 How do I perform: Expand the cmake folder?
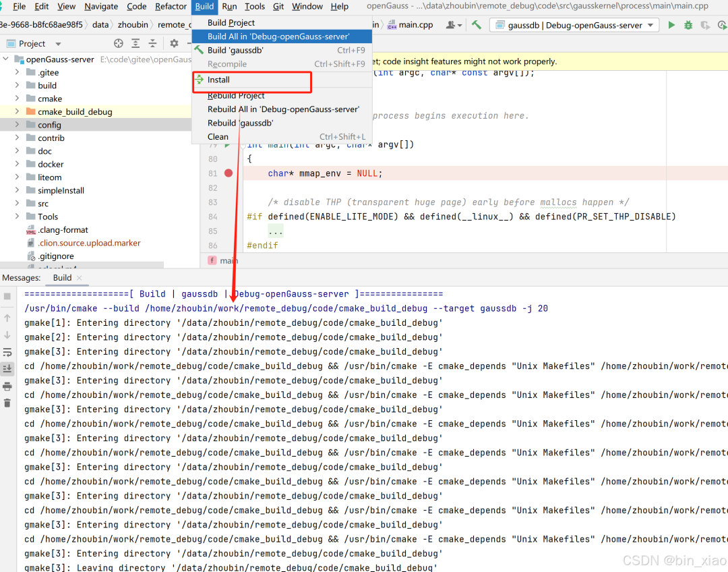pyautogui.click(x=17, y=98)
